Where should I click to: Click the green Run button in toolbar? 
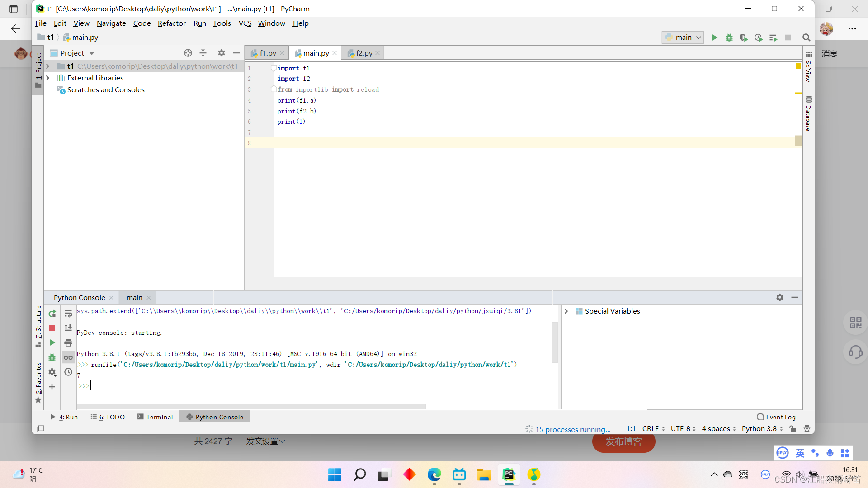click(x=714, y=38)
